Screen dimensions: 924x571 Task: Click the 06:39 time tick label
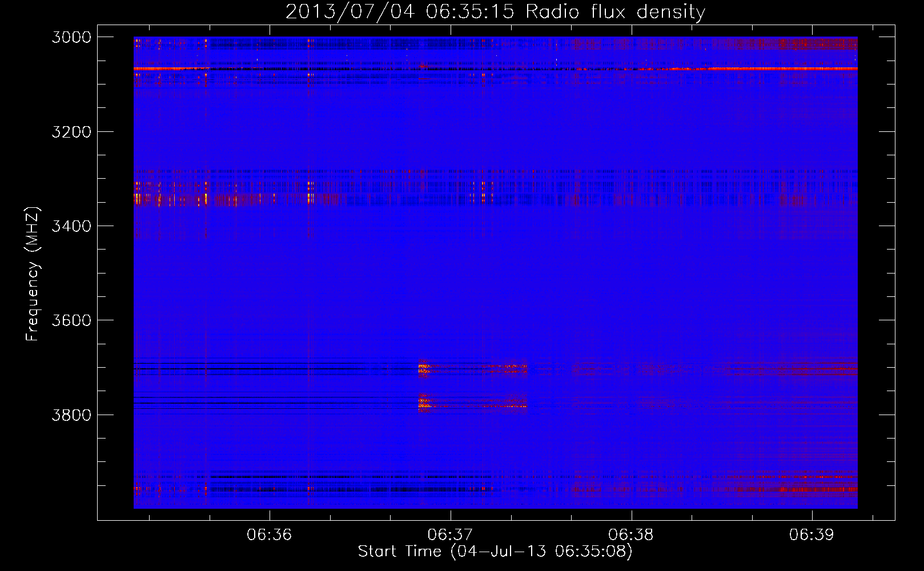[811, 534]
